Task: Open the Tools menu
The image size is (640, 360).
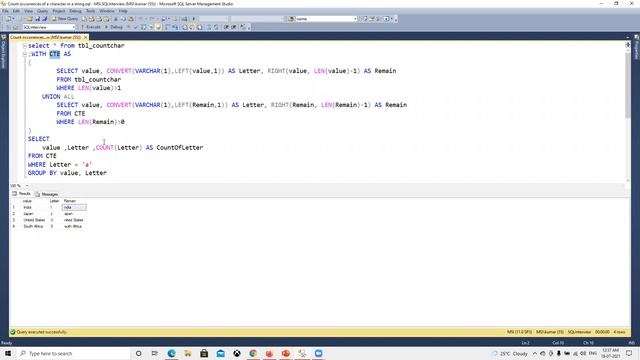Action: click(x=91, y=11)
